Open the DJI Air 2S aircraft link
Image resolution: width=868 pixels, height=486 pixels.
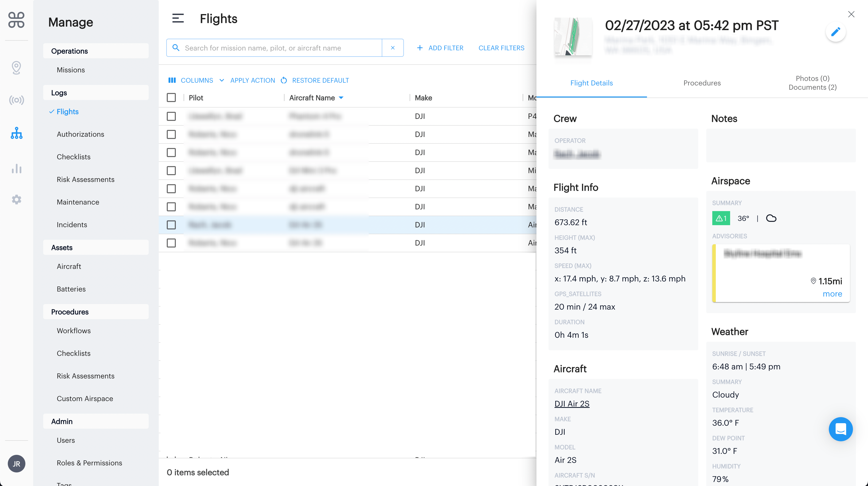[571, 403]
